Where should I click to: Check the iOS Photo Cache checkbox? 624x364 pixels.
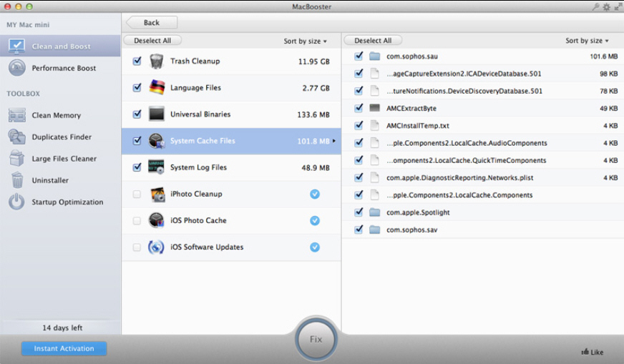(x=137, y=221)
